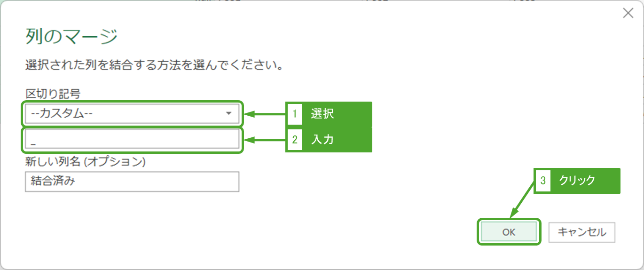Click the step number 3 badge

pos(543,181)
